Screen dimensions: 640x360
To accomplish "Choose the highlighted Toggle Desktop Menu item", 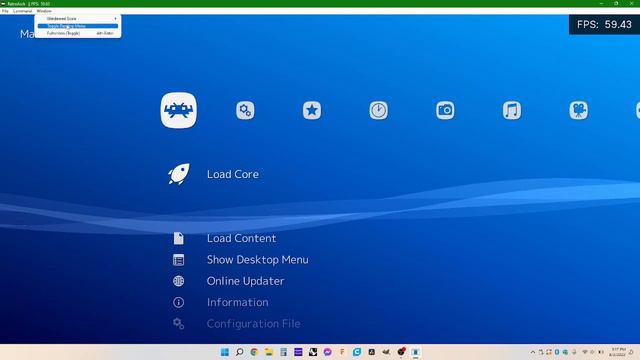I will 78,26.
